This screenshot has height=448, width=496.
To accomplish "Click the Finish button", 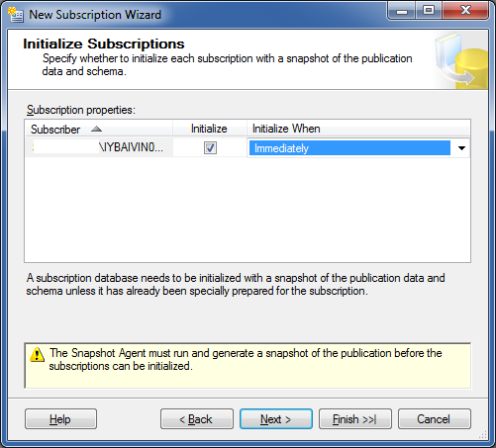I will click(355, 419).
